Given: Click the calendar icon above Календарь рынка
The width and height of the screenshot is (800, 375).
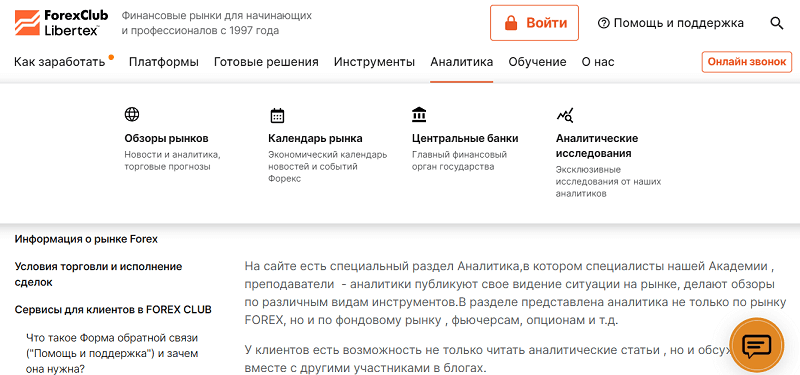Looking at the screenshot, I should 277,115.
